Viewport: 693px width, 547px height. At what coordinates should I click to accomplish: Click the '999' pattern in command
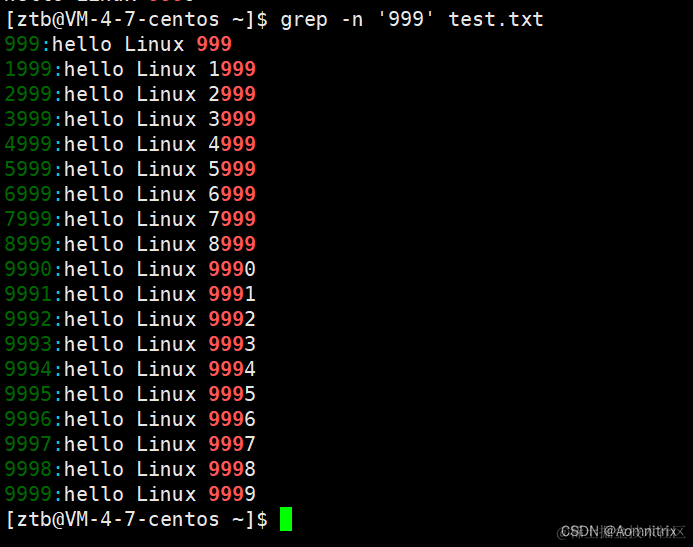pyautogui.click(x=406, y=19)
